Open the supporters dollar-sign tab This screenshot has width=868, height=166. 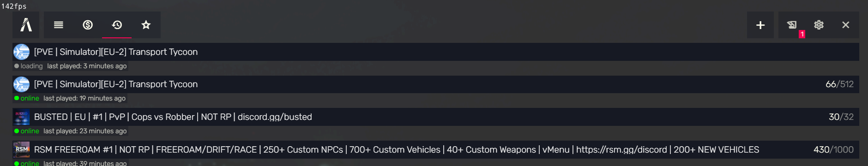point(88,25)
